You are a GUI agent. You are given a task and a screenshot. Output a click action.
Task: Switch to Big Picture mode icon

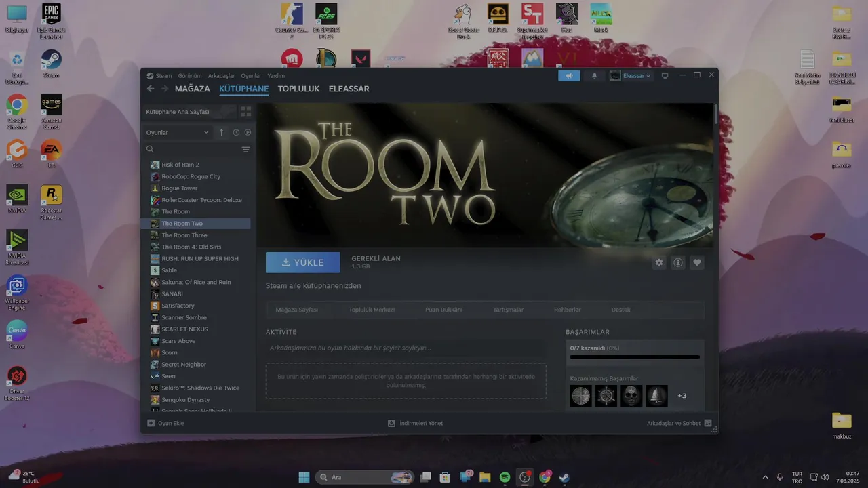click(x=665, y=76)
